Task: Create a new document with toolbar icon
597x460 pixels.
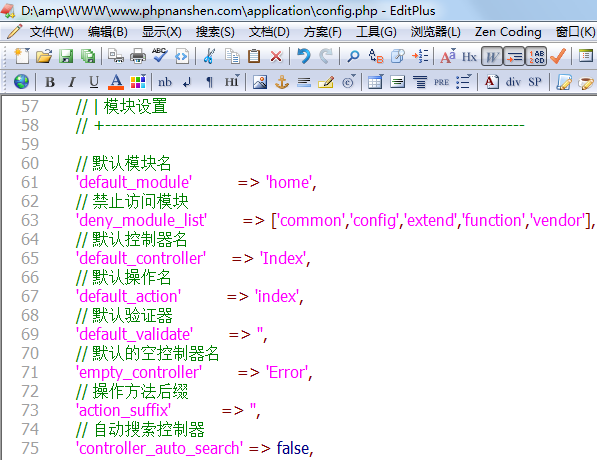Action: pyautogui.click(x=22, y=56)
